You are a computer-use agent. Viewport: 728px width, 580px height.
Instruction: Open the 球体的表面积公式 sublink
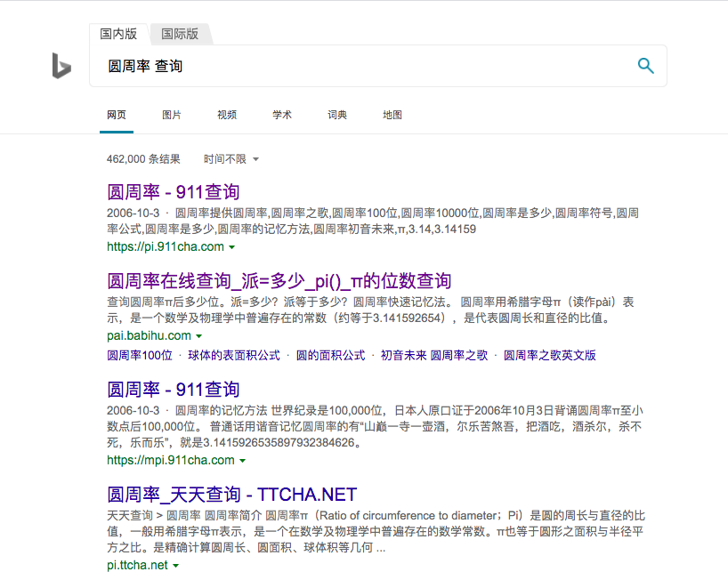click(234, 356)
